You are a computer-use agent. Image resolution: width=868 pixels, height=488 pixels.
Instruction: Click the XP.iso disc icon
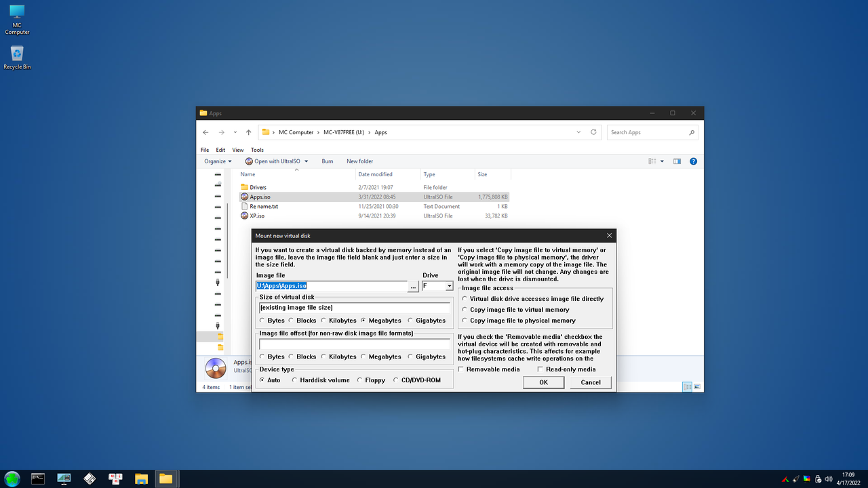click(245, 216)
